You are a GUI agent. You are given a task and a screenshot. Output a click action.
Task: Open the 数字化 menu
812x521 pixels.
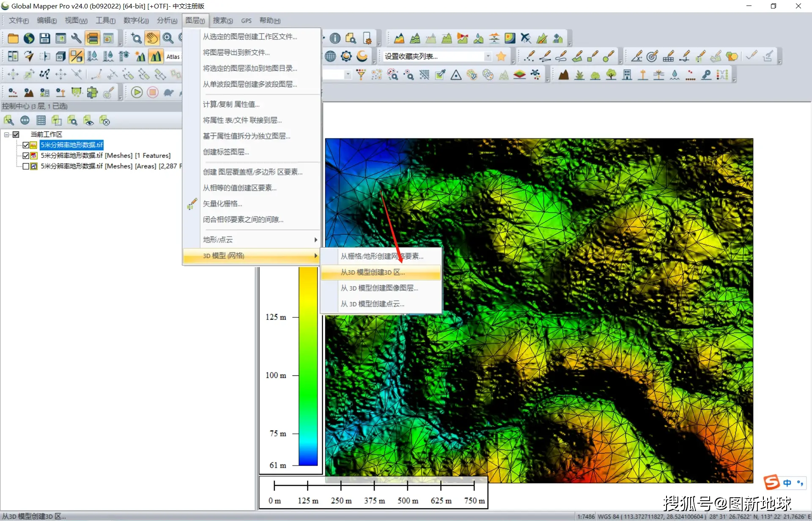tap(136, 20)
